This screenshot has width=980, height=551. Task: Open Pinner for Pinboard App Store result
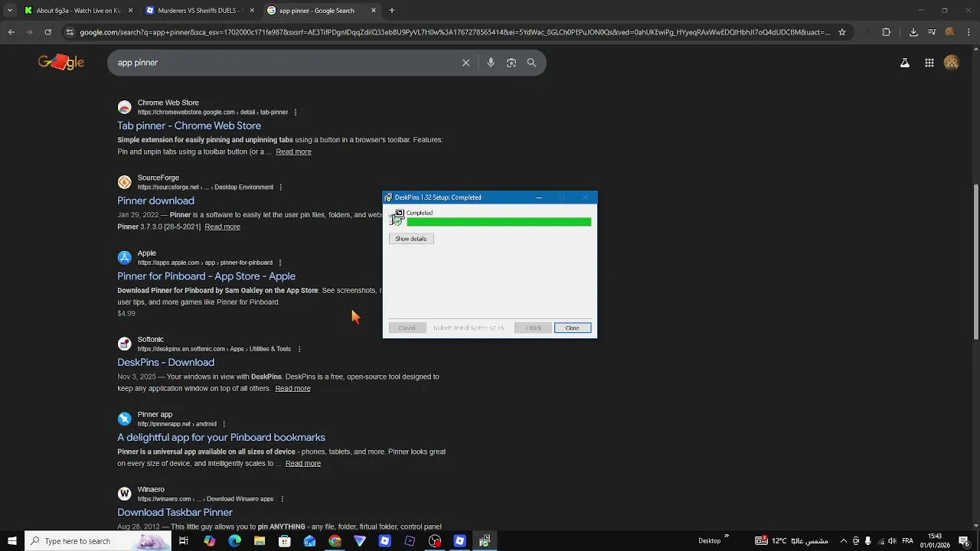pyautogui.click(x=206, y=276)
